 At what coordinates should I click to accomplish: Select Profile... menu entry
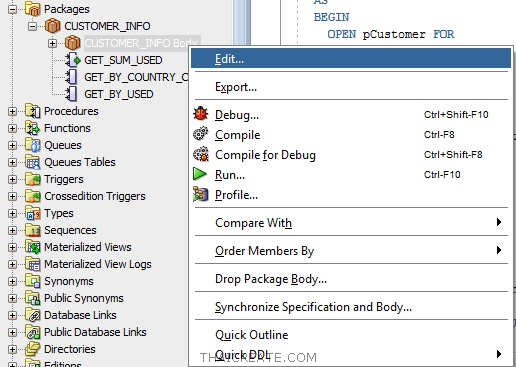click(351, 195)
